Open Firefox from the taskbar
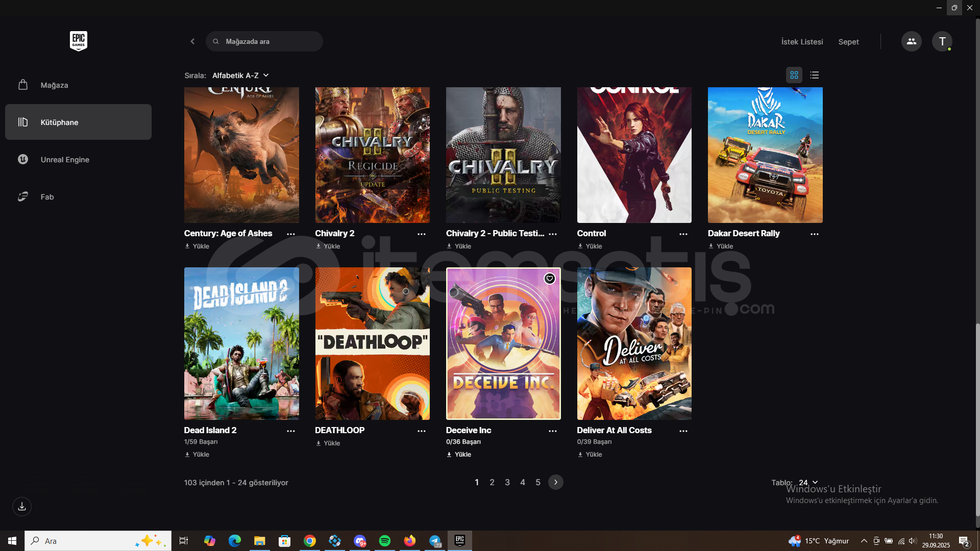The image size is (980, 551). coord(410,541)
